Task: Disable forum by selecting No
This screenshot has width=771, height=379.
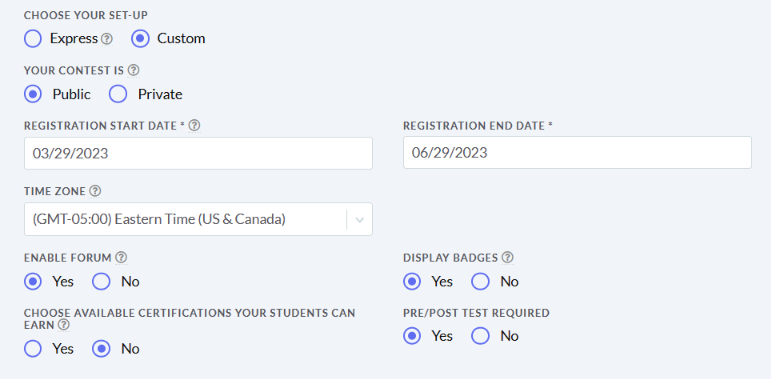Action: (x=101, y=282)
